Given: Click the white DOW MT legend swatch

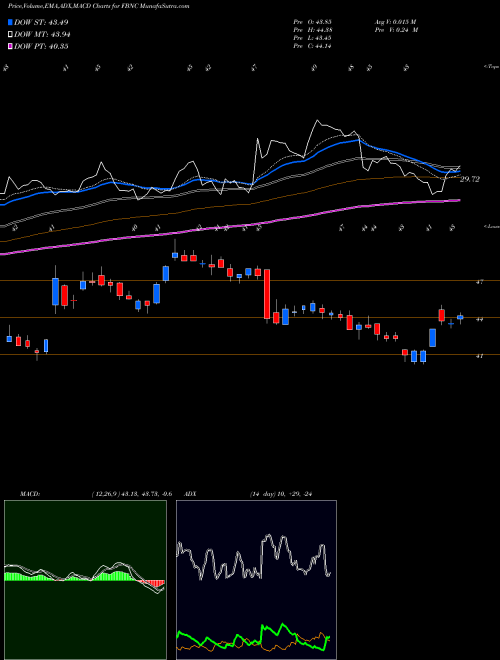Looking at the screenshot, I should pyautogui.click(x=10, y=35).
